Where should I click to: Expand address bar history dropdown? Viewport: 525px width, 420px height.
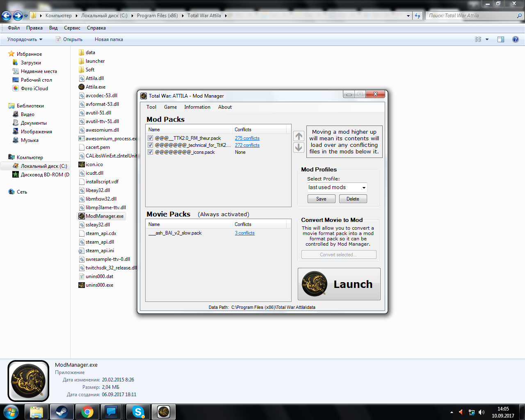408,16
